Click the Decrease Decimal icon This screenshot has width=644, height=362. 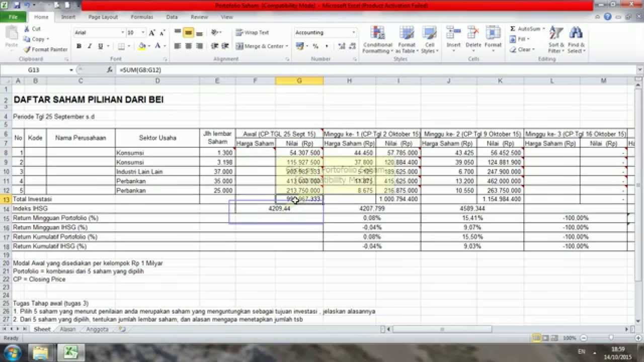tap(351, 46)
